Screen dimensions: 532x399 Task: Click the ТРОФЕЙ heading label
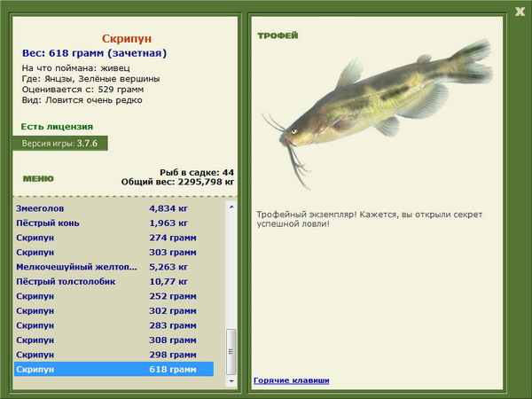point(278,35)
